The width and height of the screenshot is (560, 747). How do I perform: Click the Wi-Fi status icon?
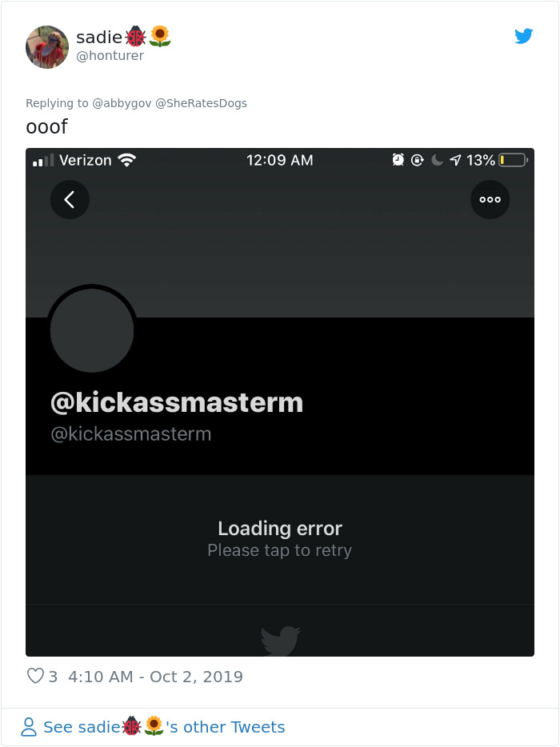pos(126,160)
